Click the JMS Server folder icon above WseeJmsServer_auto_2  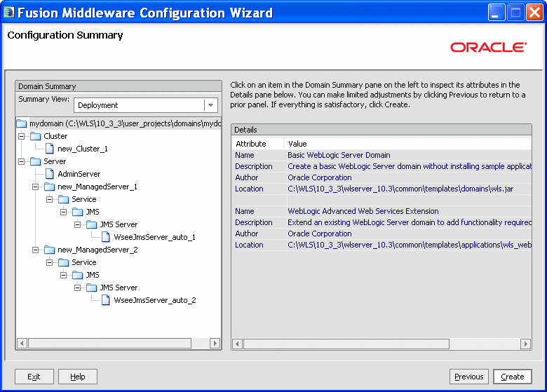click(91, 288)
